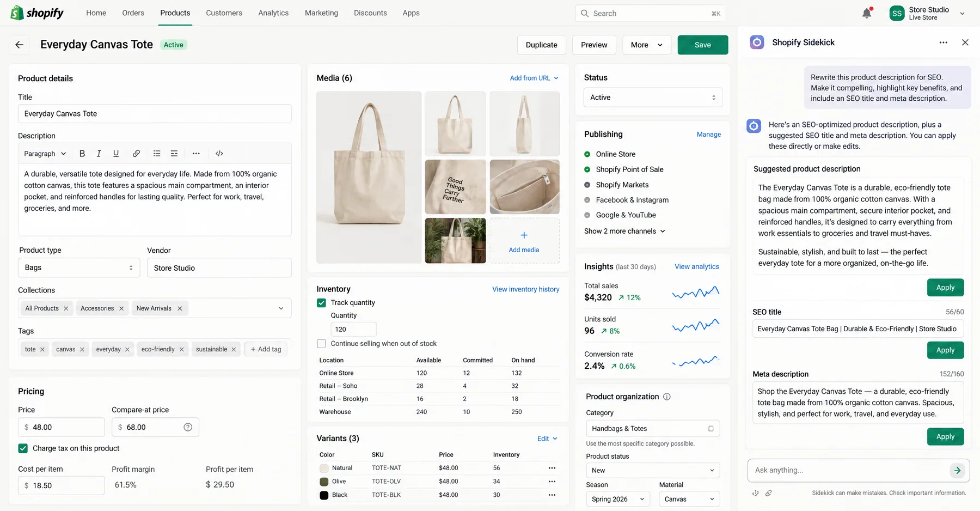Screen dimensions: 980x511
Task: Insert a link in the description
Action: 136,154
